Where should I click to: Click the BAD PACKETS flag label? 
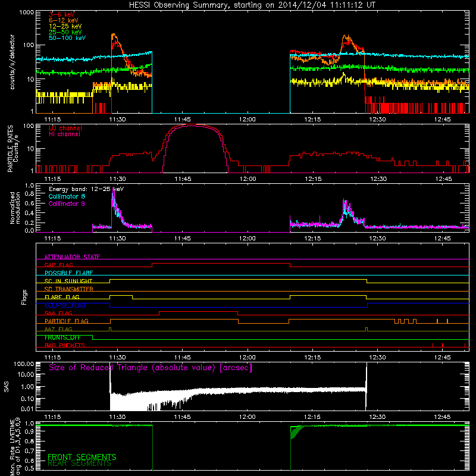tap(65, 345)
